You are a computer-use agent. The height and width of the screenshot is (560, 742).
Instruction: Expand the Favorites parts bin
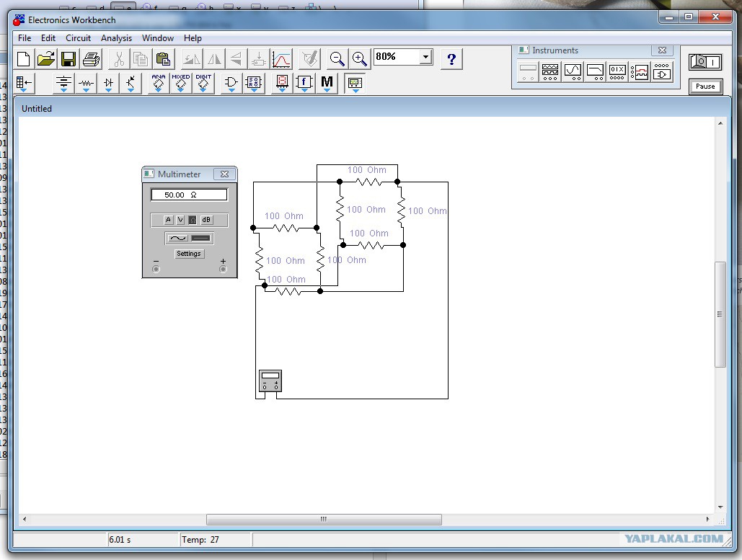(24, 84)
